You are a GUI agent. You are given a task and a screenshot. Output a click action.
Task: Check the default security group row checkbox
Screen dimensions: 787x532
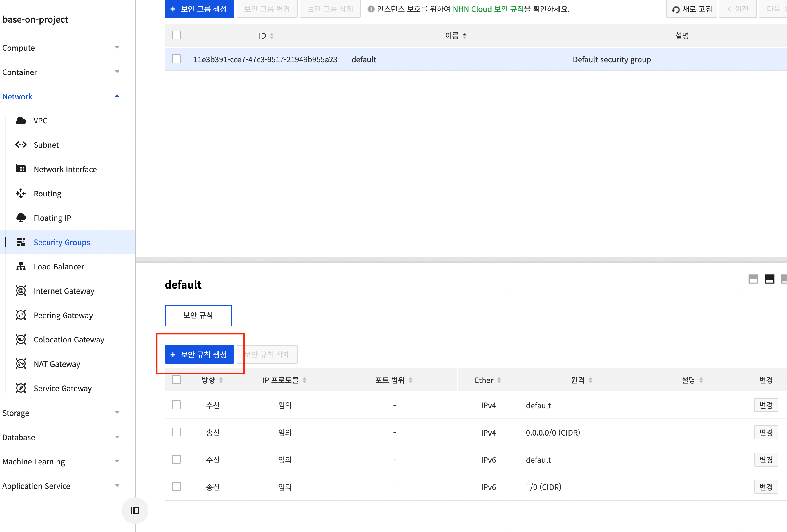[x=176, y=59]
